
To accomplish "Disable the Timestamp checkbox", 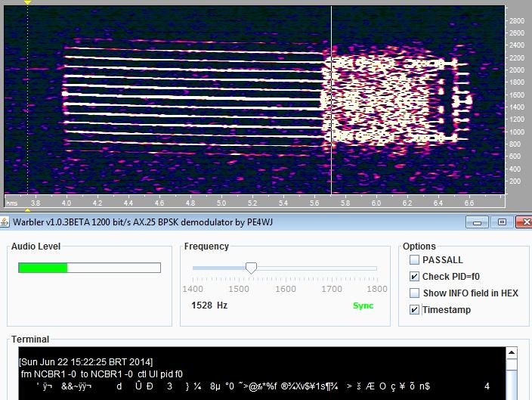I will 414,310.
